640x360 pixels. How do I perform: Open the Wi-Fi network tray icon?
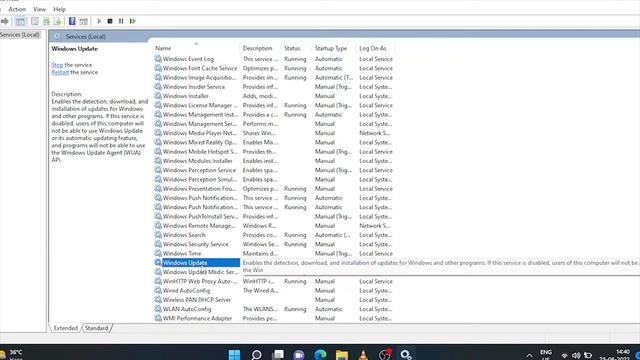pyautogui.click(x=565, y=356)
